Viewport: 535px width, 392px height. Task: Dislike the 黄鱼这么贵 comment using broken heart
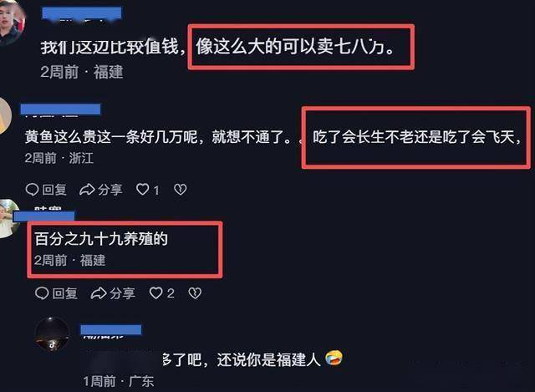point(181,190)
